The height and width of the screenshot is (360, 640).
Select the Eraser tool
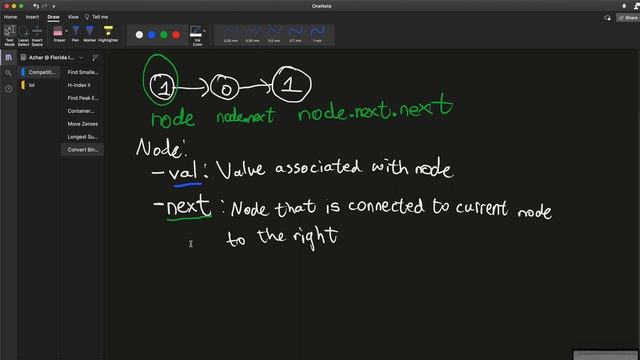pos(58,34)
